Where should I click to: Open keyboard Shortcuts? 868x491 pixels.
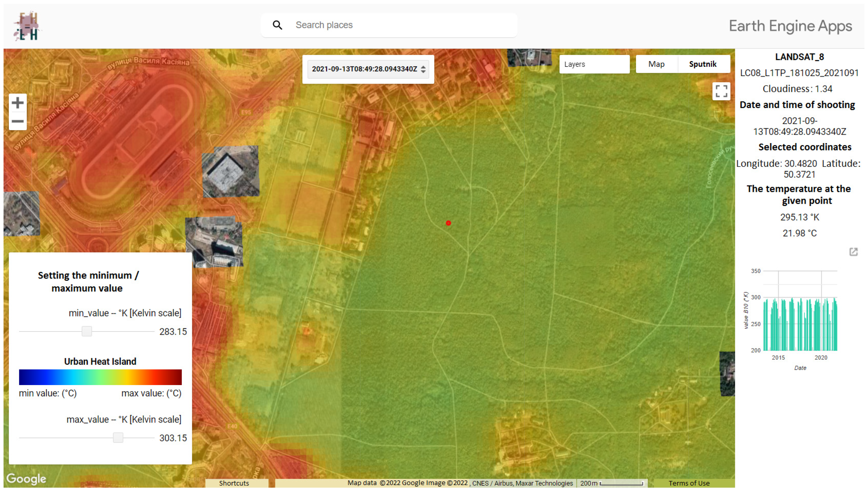pyautogui.click(x=234, y=483)
